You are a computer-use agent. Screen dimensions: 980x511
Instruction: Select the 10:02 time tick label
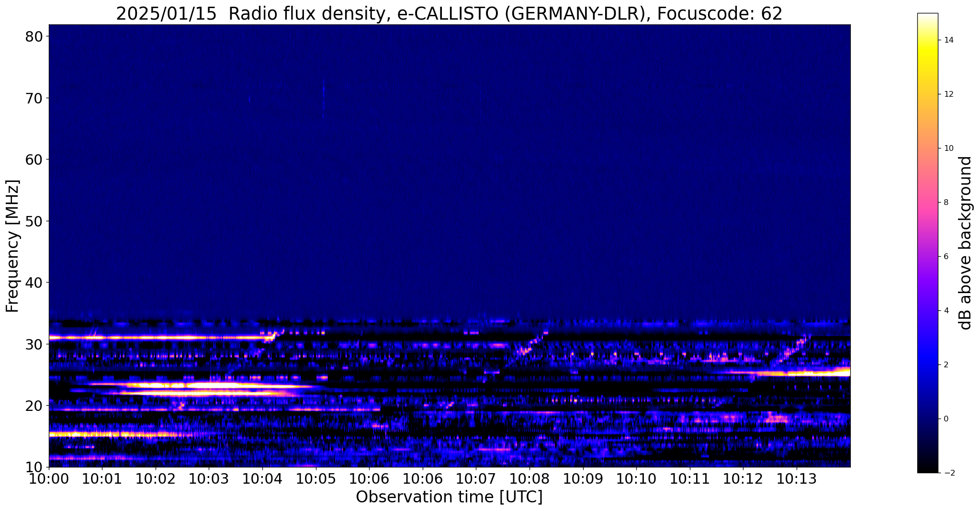[156, 479]
